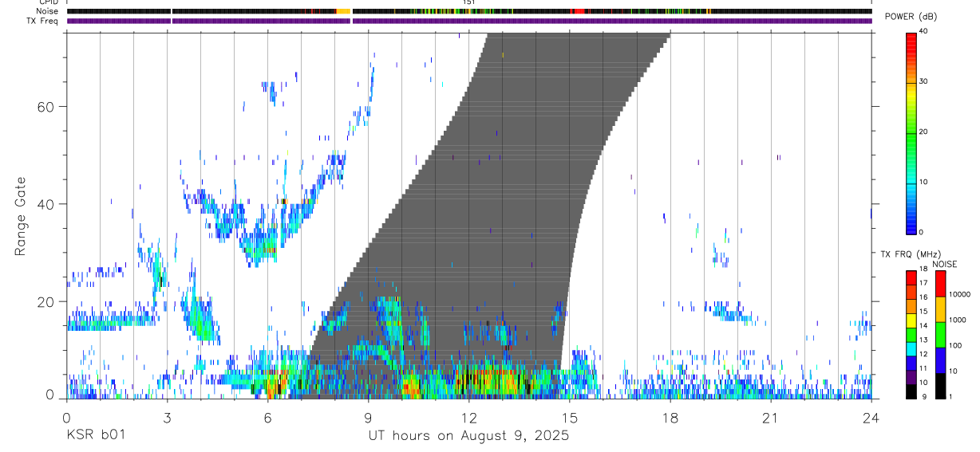The height and width of the screenshot is (452, 980).
Task: Click hour tick '15' on the time axis
Action: [569, 417]
